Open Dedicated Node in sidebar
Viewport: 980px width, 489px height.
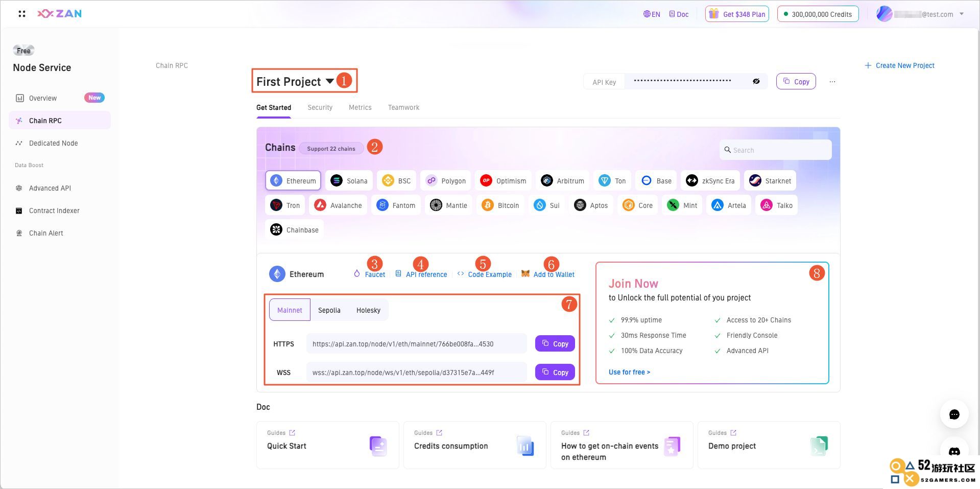coord(60,143)
